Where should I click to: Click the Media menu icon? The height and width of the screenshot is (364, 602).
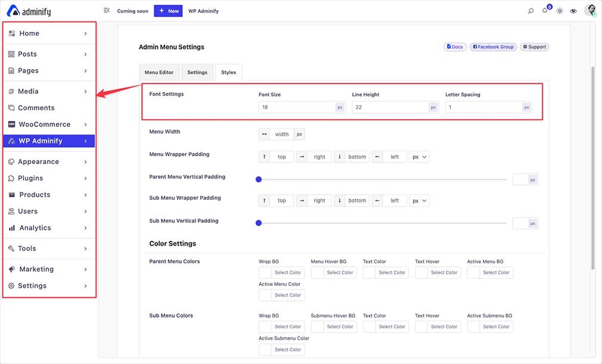pyautogui.click(x=11, y=91)
